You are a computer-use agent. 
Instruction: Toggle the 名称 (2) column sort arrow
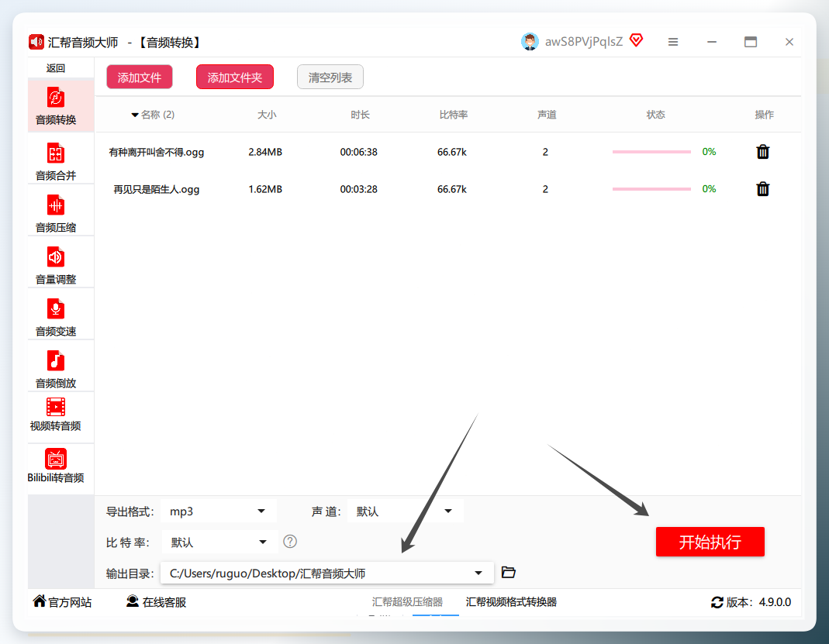pyautogui.click(x=135, y=115)
